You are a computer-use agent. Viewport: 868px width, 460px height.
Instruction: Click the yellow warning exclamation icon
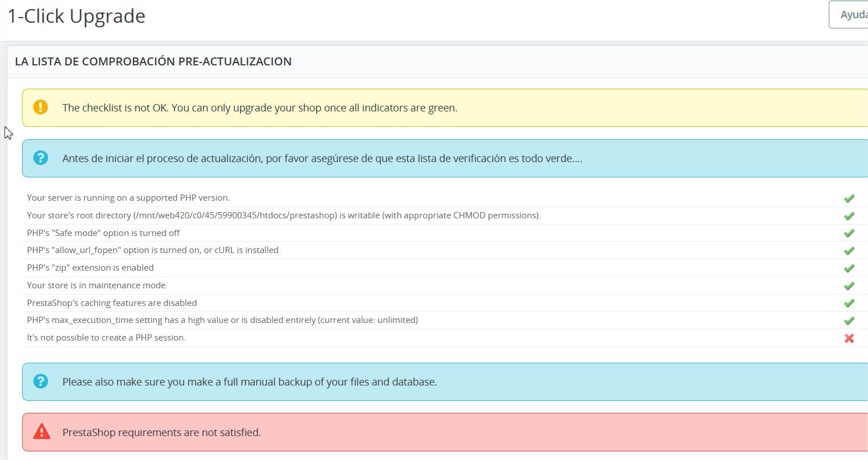(40, 107)
